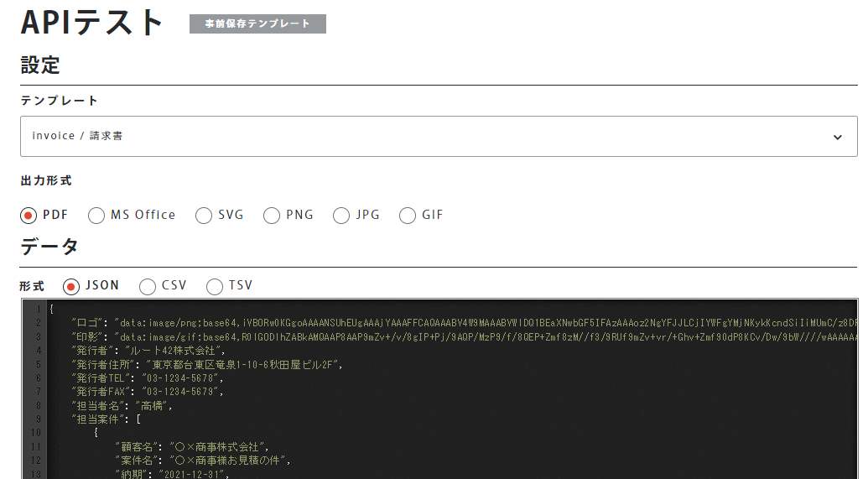Click the 事前保存テンプレート badge
The height and width of the screenshot is (479, 868).
pyautogui.click(x=257, y=24)
